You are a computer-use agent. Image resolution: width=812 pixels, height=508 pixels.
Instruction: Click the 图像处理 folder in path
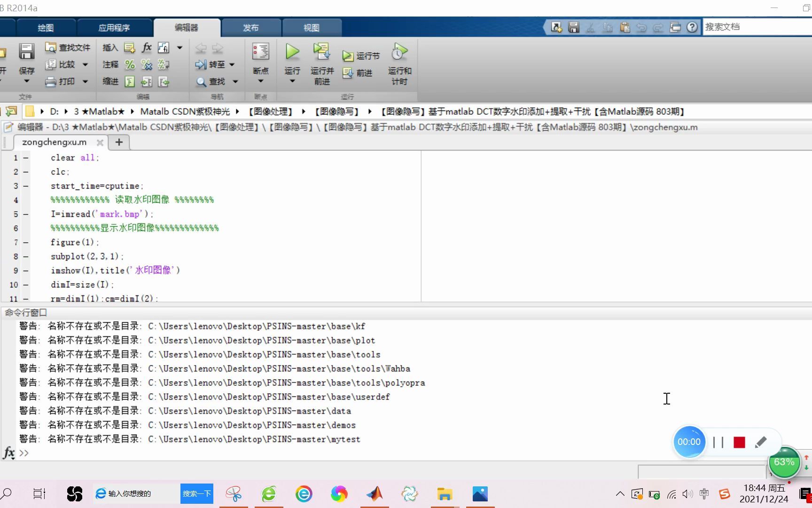270,111
